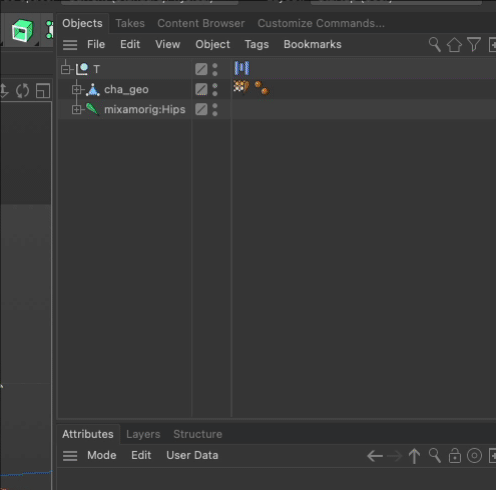Select the mixamorig:Hips object
This screenshot has width=496, height=490.
(145, 109)
